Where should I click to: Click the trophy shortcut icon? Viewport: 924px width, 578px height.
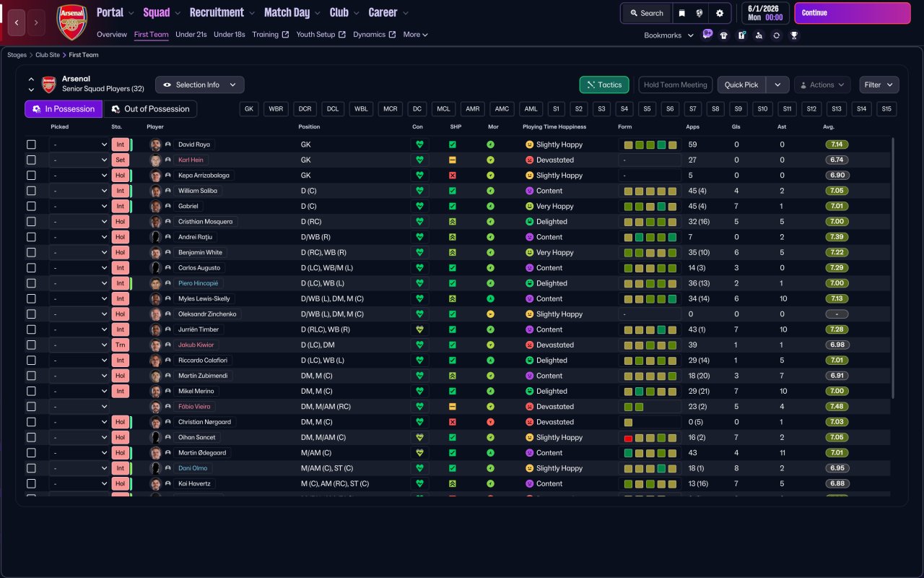click(x=794, y=35)
